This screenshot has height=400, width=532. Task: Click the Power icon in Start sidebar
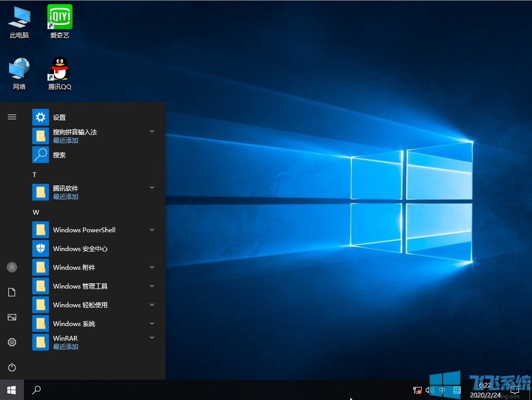point(12,367)
